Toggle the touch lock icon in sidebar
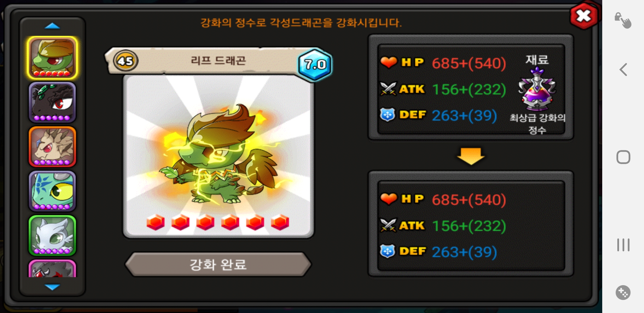 [x=623, y=20]
